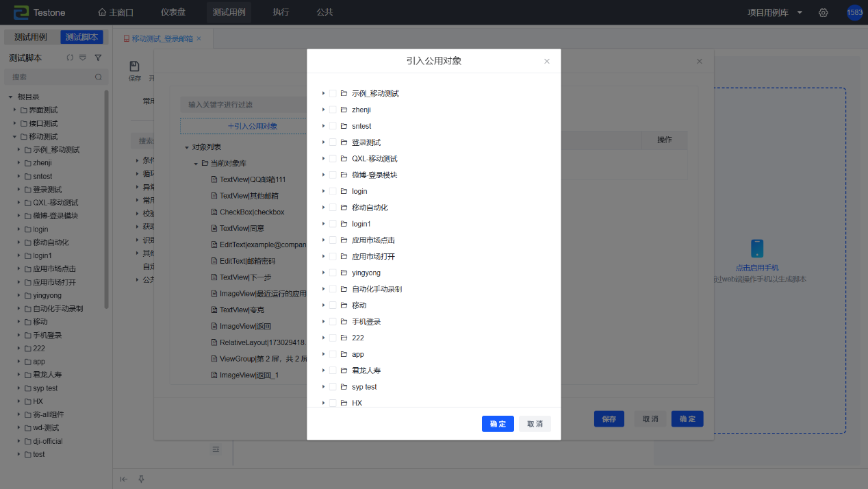
Task: Click the collapse-all icon in 测试脚本 header
Action: (83, 58)
